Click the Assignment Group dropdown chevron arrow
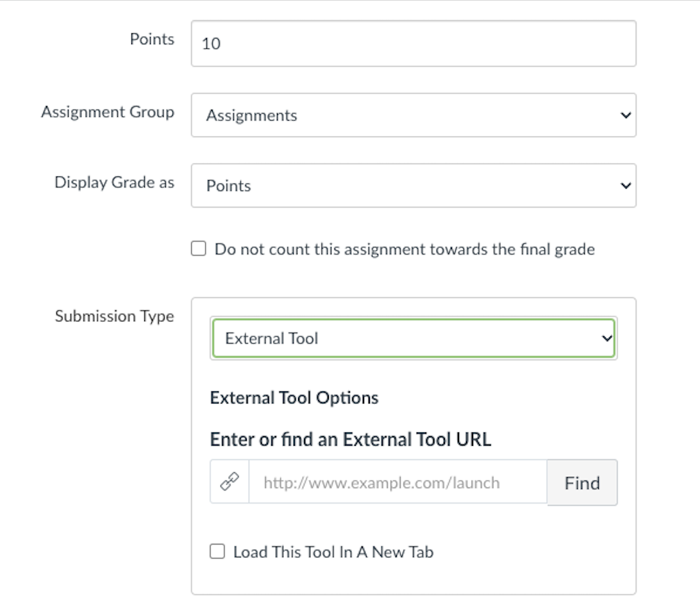700x603 pixels. pyautogui.click(x=626, y=115)
